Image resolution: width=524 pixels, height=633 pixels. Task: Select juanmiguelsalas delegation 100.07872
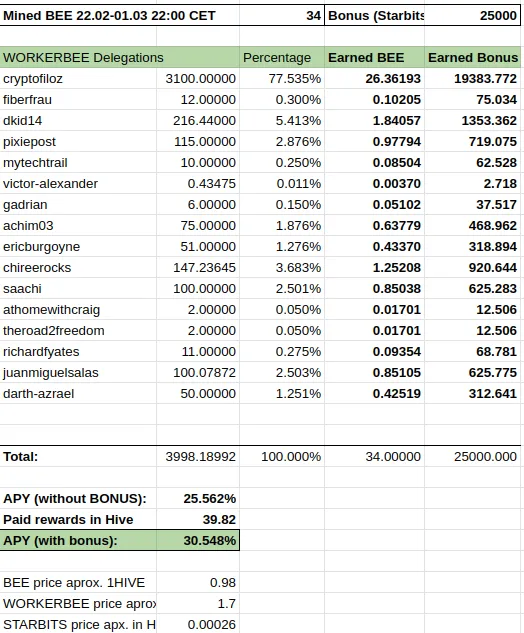tap(198, 372)
